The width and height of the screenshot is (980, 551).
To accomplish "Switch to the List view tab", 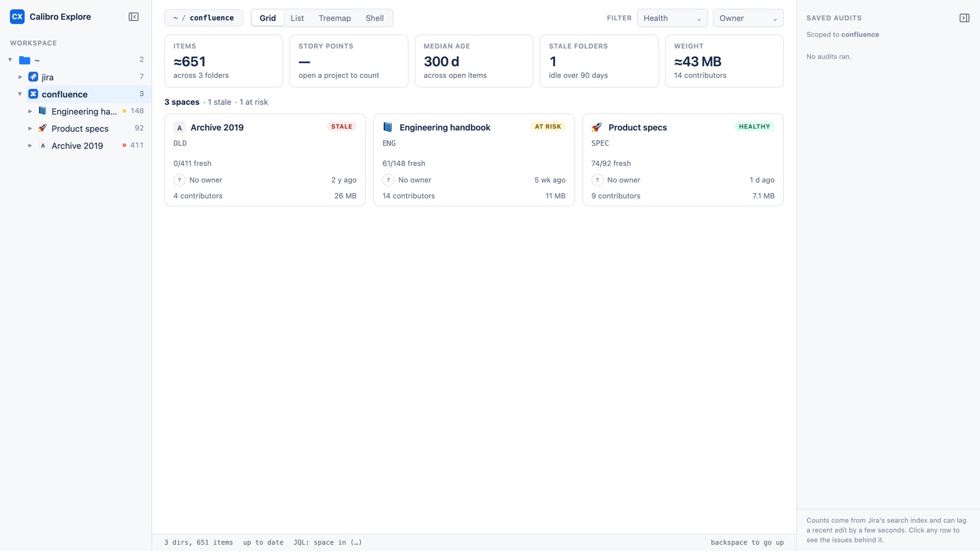I will (x=297, y=18).
